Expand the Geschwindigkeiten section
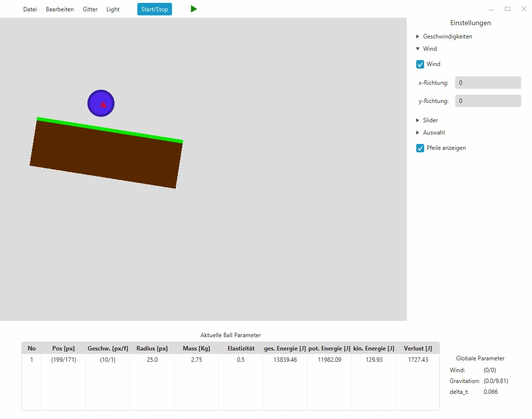 pyautogui.click(x=444, y=36)
